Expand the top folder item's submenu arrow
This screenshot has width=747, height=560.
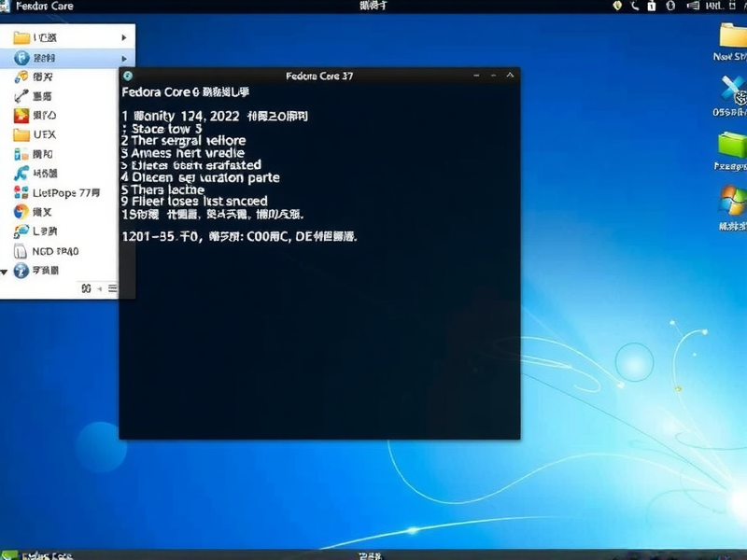(x=122, y=37)
